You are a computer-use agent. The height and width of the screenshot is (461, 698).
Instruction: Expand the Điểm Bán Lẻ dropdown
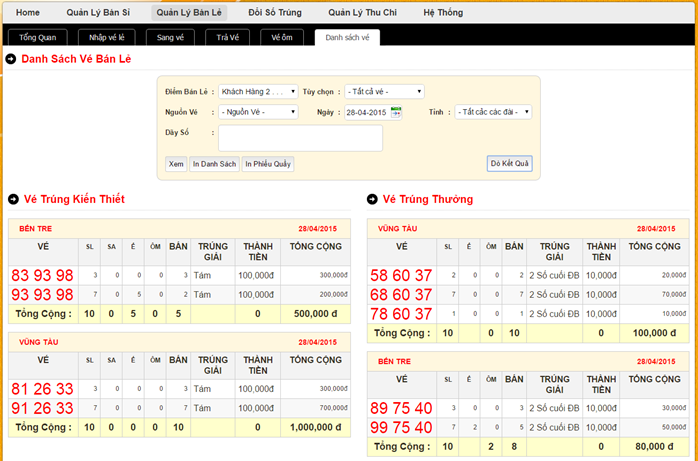258,91
